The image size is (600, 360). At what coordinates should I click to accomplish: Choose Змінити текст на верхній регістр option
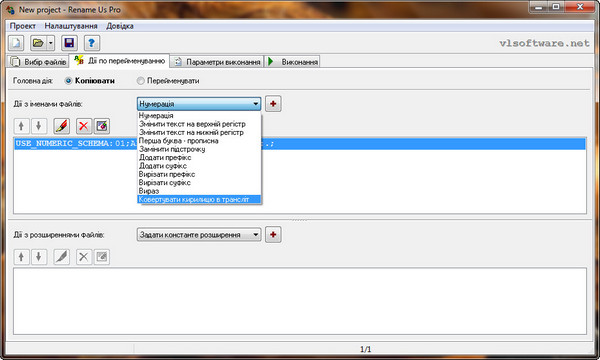click(199, 124)
